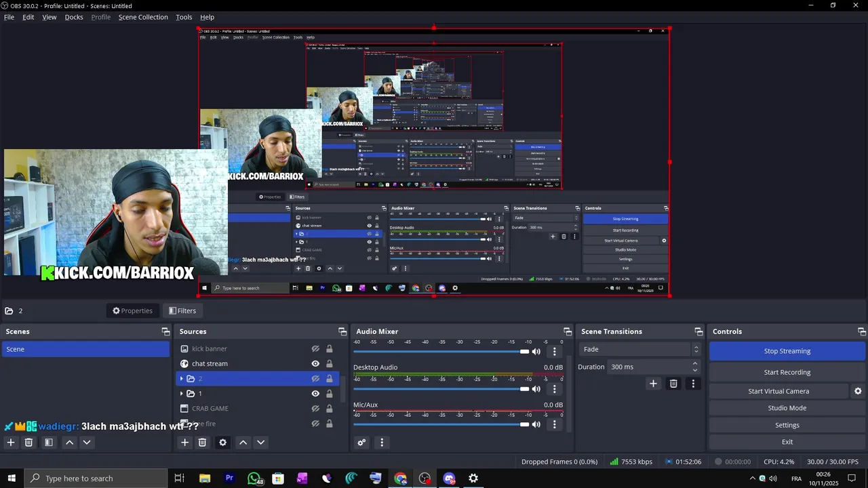Move scene down in the Scenes toolbar
Viewport: 868px width, 488px height.
(x=87, y=443)
